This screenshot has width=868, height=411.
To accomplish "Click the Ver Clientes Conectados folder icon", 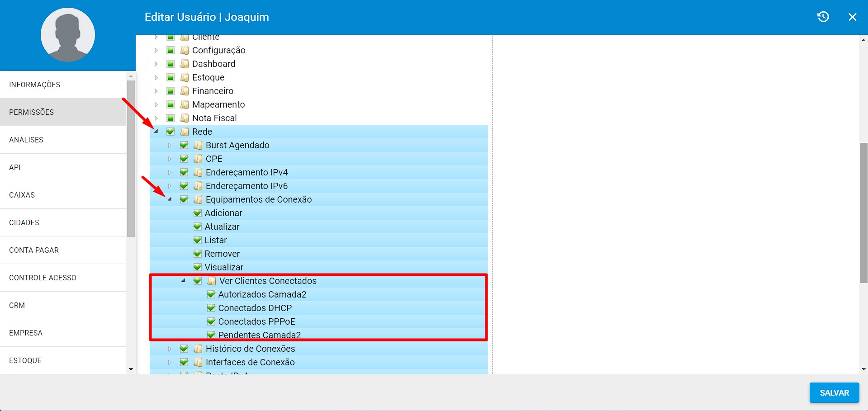I will [x=212, y=281].
